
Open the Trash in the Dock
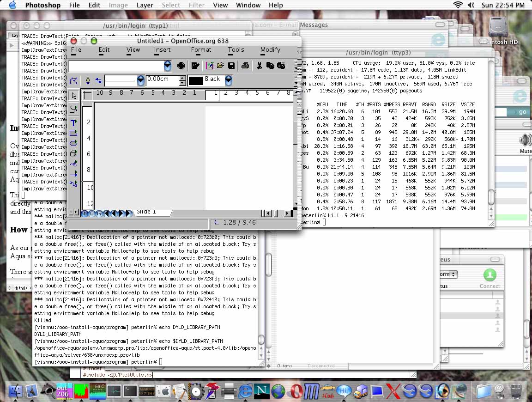[516, 391]
